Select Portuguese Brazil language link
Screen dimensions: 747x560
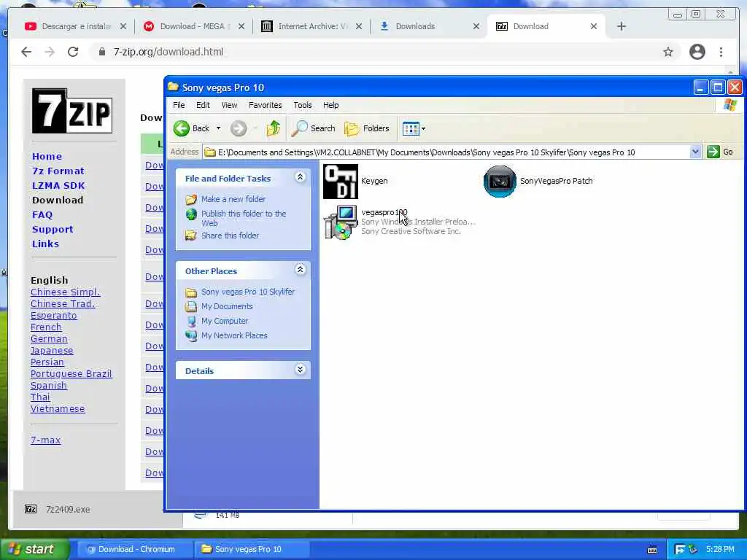(x=71, y=374)
